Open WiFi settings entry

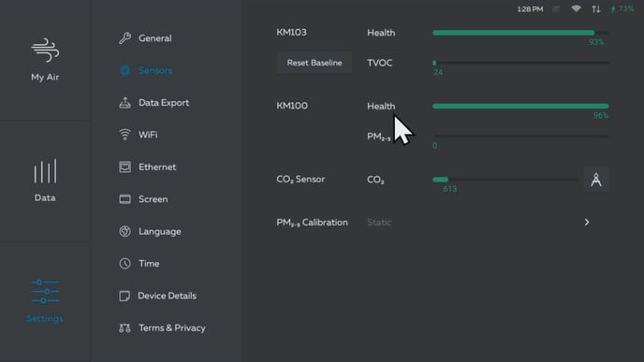(148, 135)
